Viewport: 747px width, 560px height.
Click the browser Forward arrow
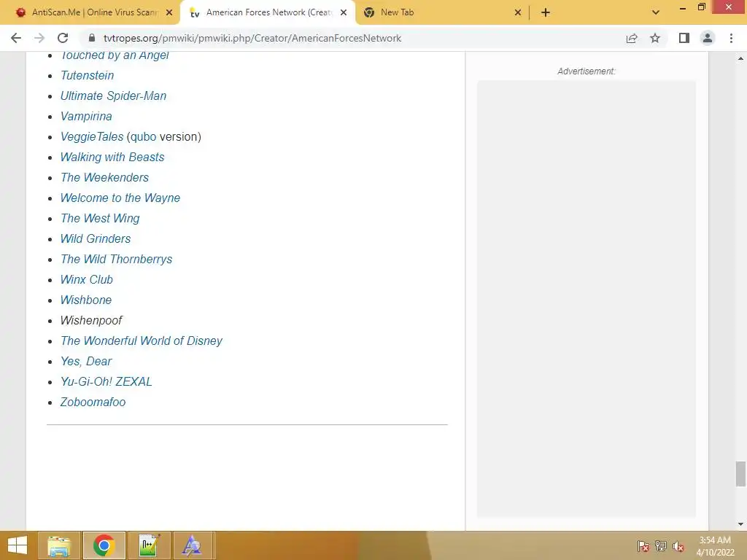click(x=39, y=38)
